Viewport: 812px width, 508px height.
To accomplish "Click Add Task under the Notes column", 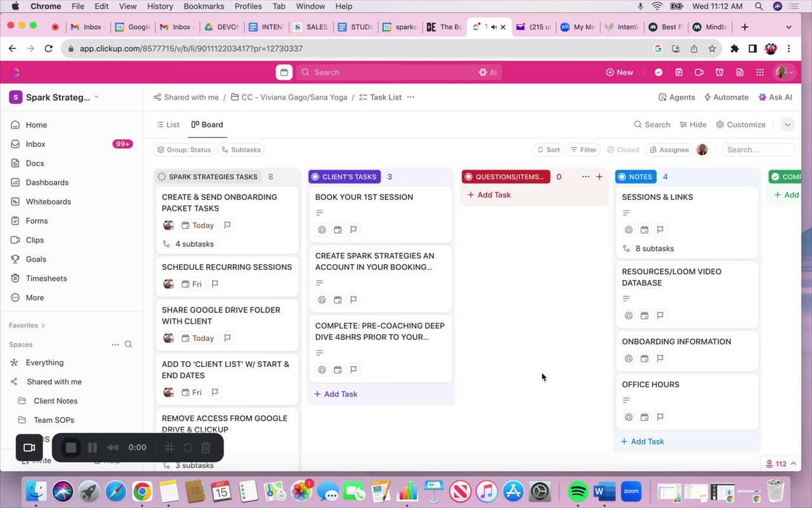I will click(x=642, y=441).
